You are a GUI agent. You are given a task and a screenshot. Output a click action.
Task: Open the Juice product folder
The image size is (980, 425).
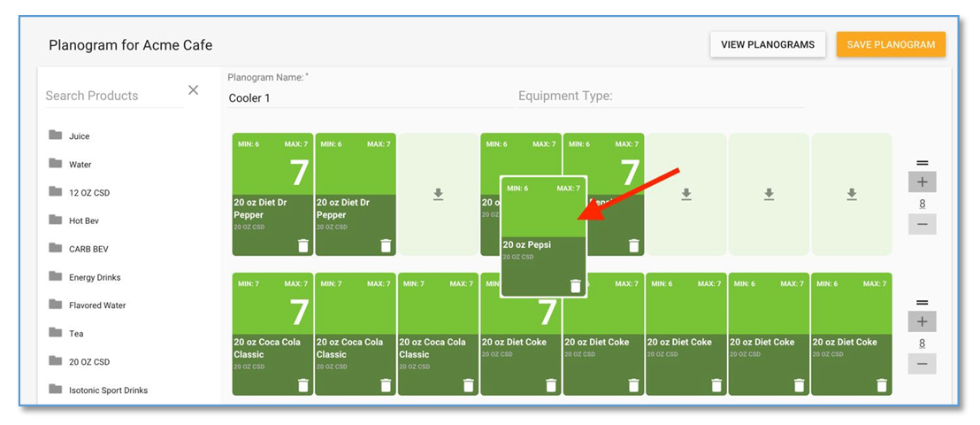point(69,135)
